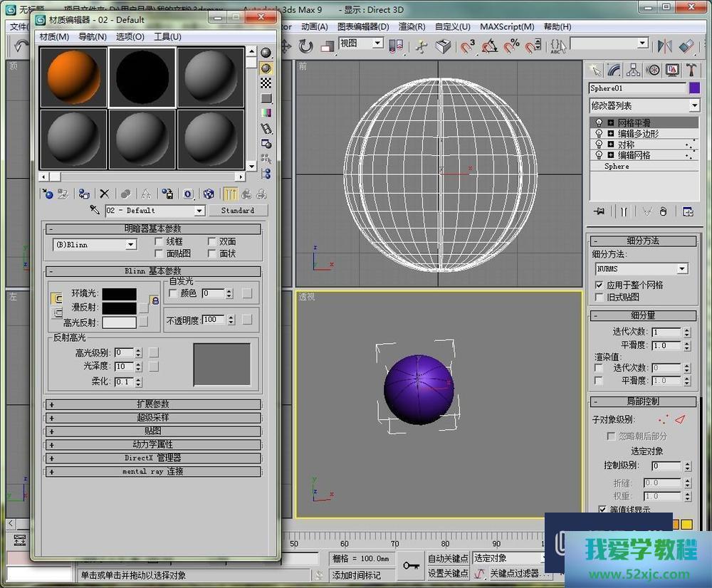Viewport: 712px width, 588px height.
Task: Click the Mirror tool in main toolbar
Action: tap(664, 46)
